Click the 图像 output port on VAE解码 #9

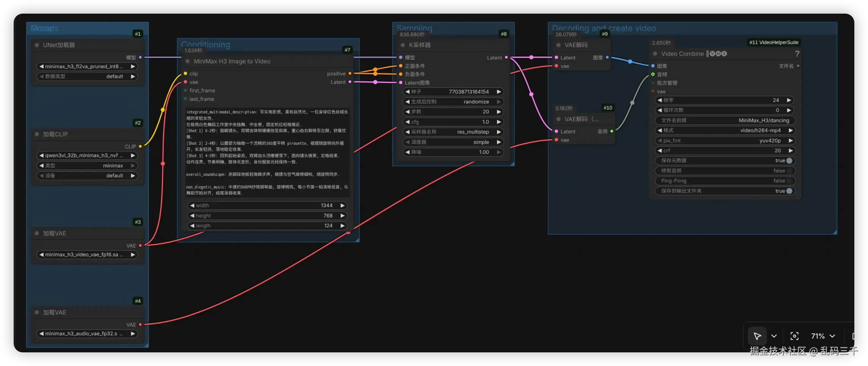(607, 58)
